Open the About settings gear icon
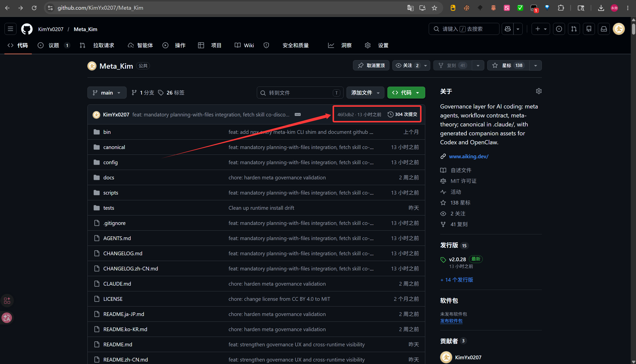 pyautogui.click(x=539, y=91)
